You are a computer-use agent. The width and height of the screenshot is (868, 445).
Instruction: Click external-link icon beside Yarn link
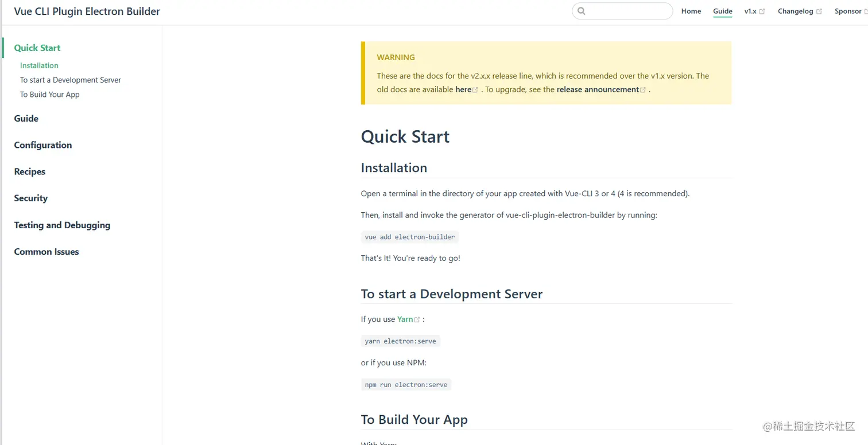tap(417, 320)
